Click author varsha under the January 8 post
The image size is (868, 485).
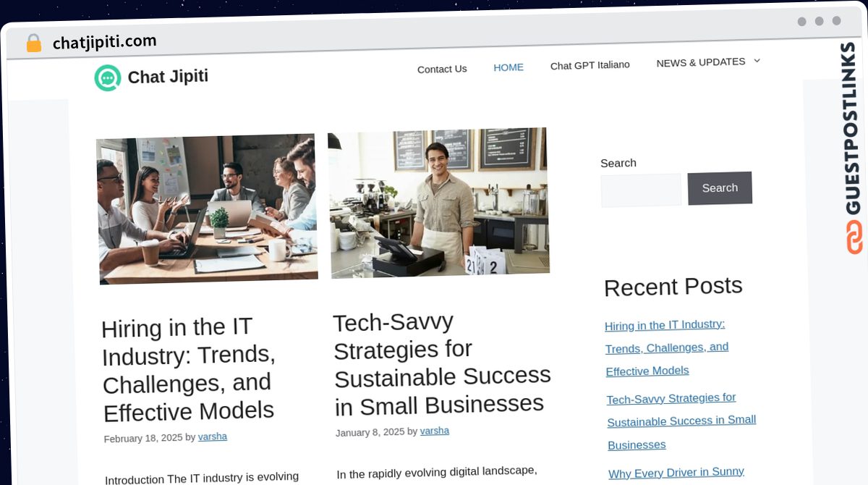[x=435, y=431]
